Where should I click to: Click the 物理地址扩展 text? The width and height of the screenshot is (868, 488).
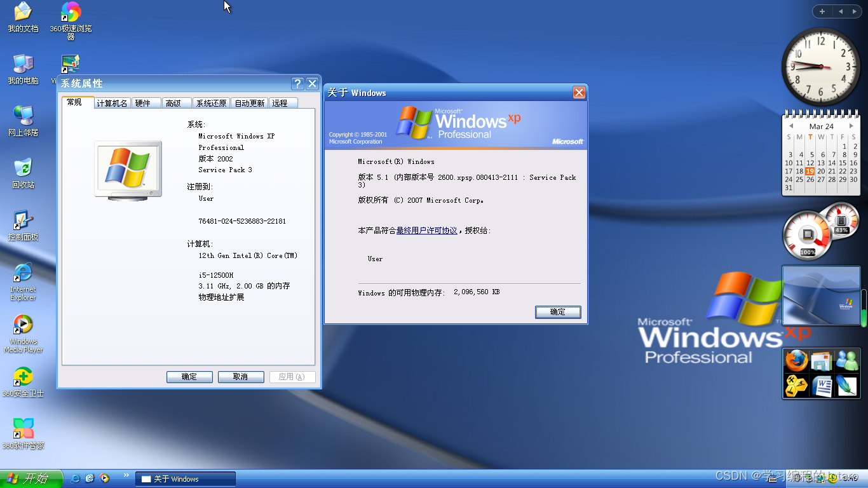(x=221, y=297)
